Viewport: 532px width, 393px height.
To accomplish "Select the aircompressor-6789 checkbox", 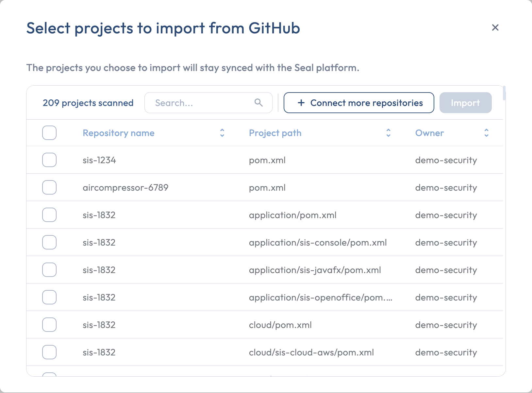I will click(x=49, y=187).
